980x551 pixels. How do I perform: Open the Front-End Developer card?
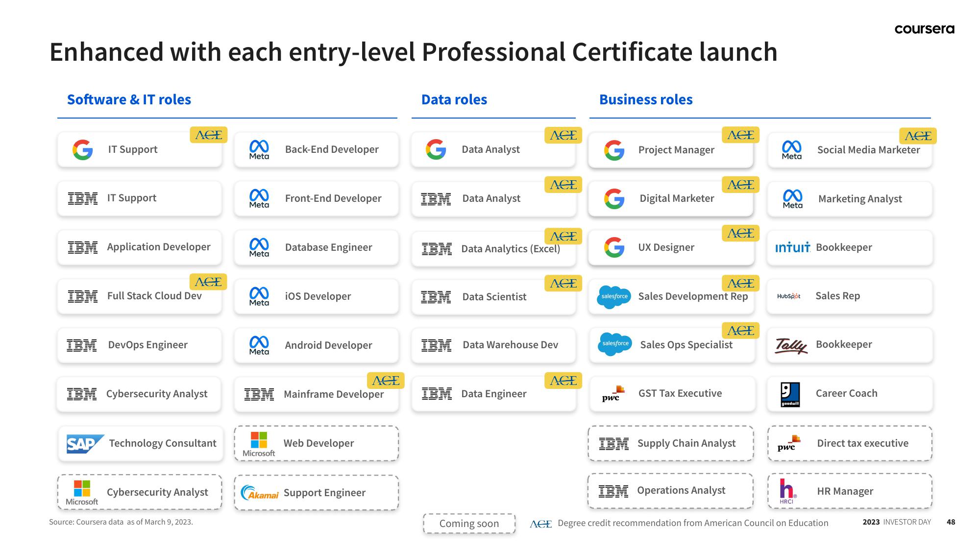[317, 198]
